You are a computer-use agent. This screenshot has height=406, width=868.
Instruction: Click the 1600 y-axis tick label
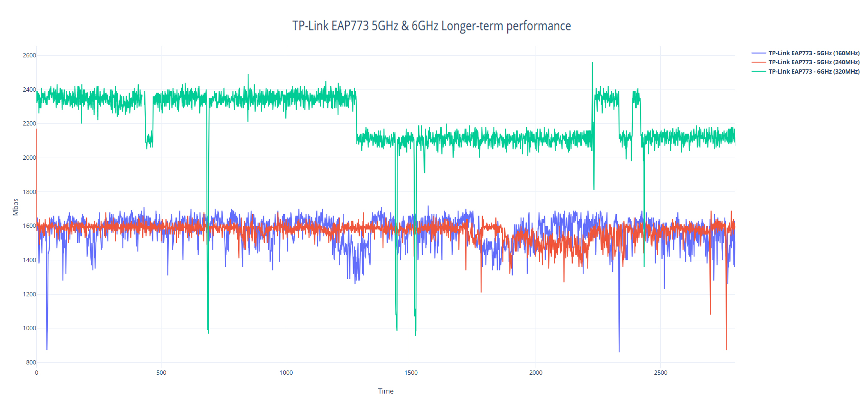pos(29,226)
